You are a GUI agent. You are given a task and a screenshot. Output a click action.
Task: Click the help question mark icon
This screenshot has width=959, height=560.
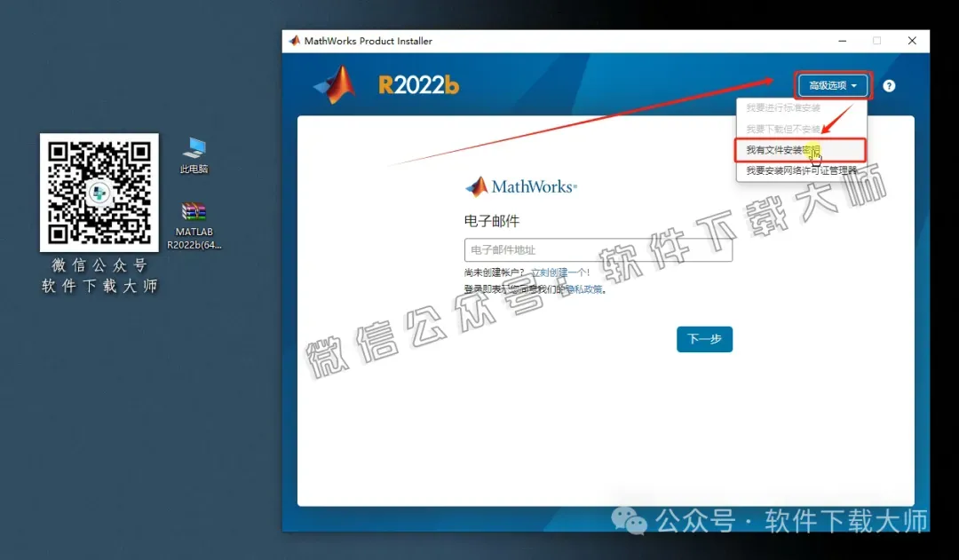click(889, 85)
